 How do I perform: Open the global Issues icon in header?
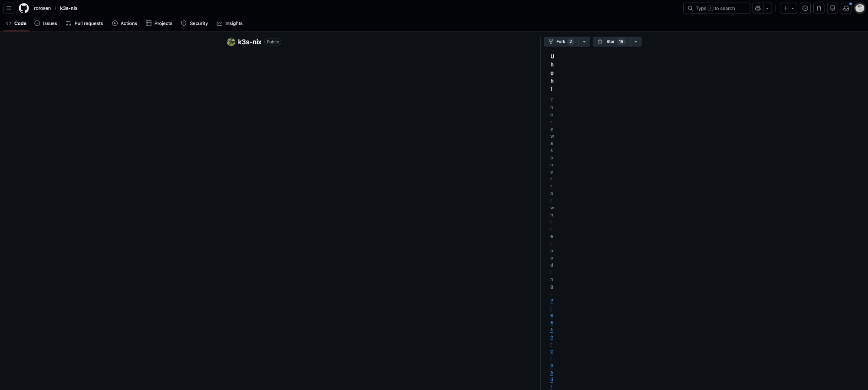[805, 8]
